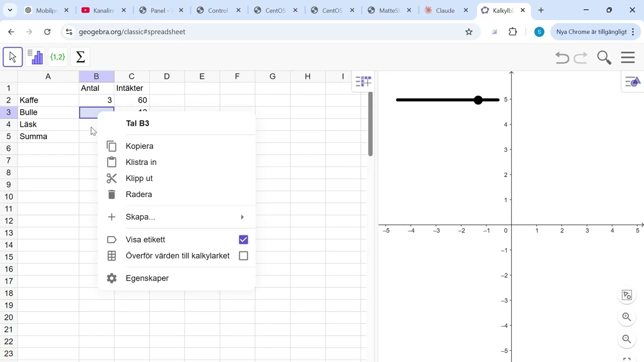View site information icon in address bar
Viewport: 644px width, 362px height.
[69, 32]
